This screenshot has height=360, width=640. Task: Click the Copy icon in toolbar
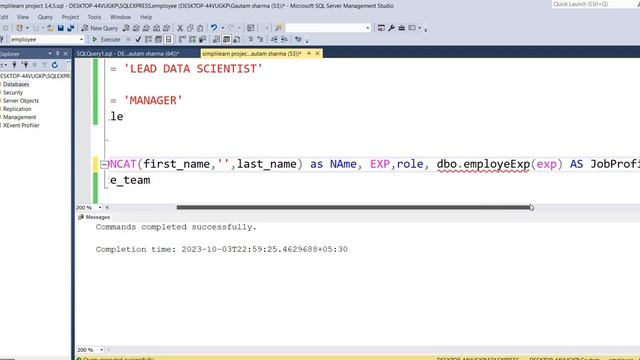[190, 28]
